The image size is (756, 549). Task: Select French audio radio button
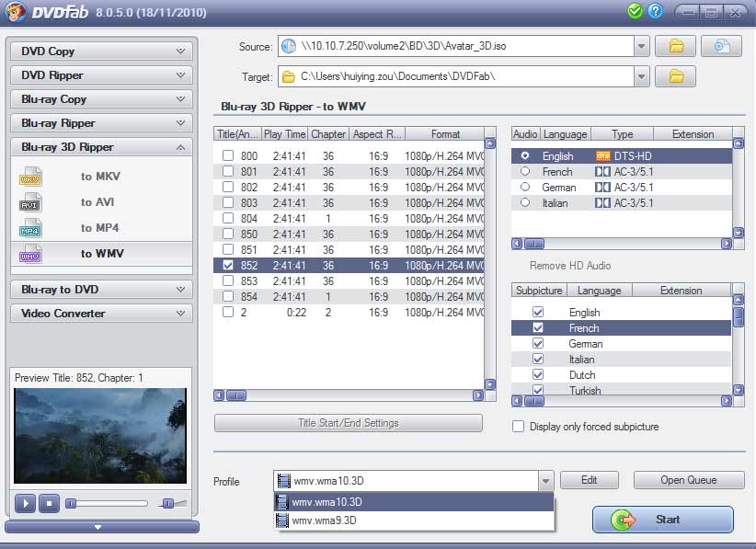pyautogui.click(x=525, y=171)
